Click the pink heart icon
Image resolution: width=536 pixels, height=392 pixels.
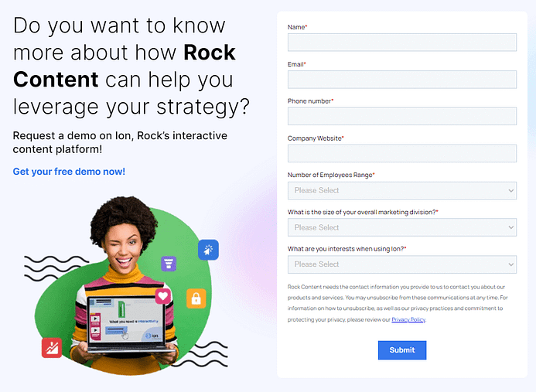[x=163, y=296]
